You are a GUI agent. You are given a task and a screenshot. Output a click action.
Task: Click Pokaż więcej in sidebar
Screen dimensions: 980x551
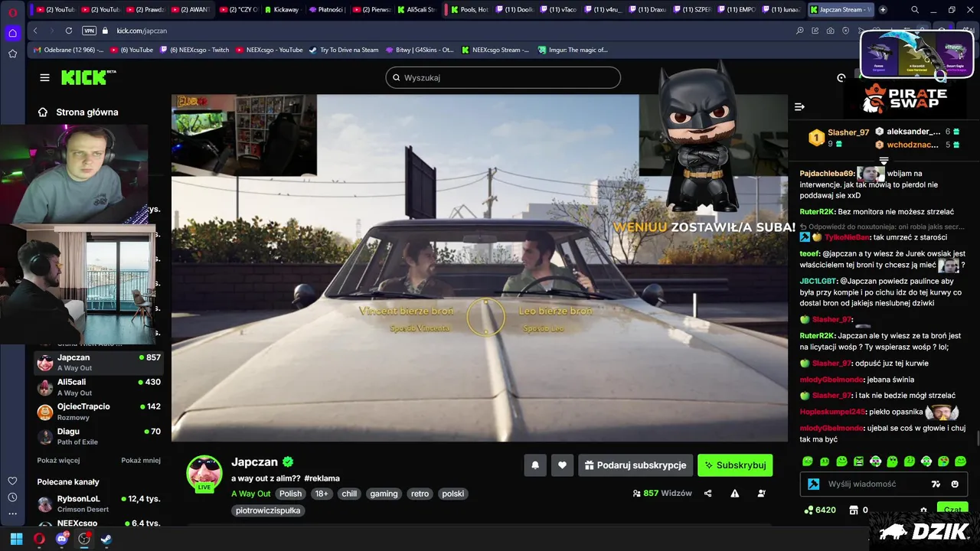coord(58,461)
